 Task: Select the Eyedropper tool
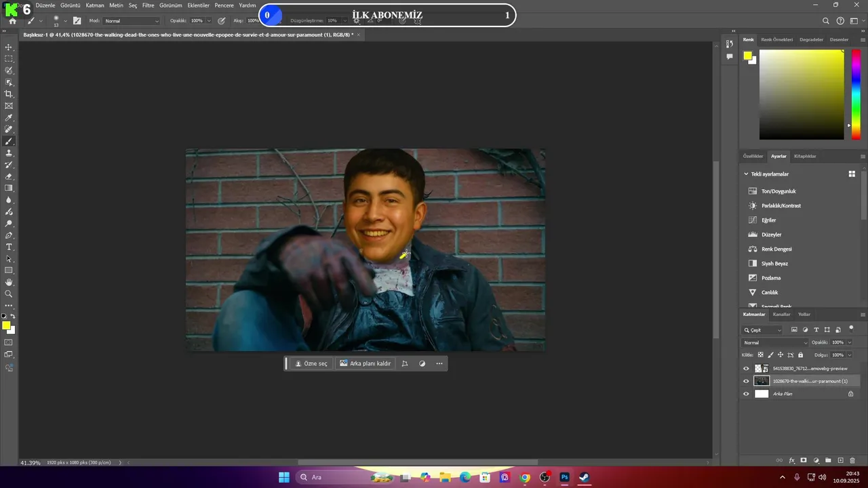pyautogui.click(x=9, y=118)
